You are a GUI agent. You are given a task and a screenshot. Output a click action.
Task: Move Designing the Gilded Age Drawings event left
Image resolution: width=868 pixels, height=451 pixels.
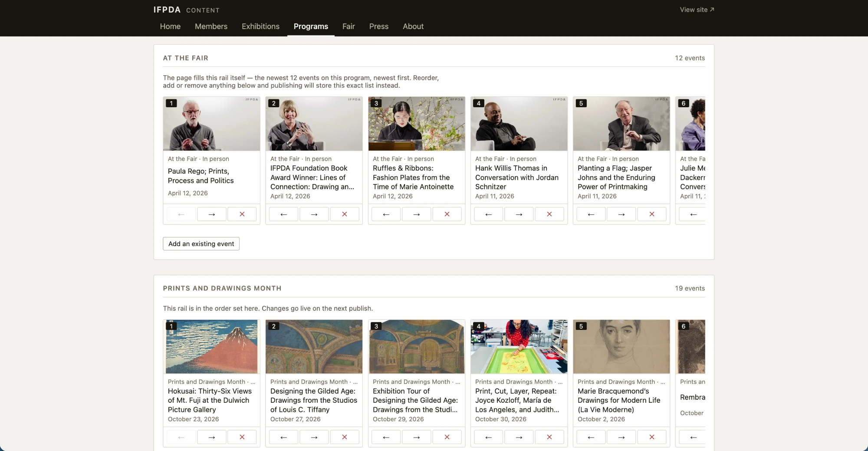(x=284, y=437)
